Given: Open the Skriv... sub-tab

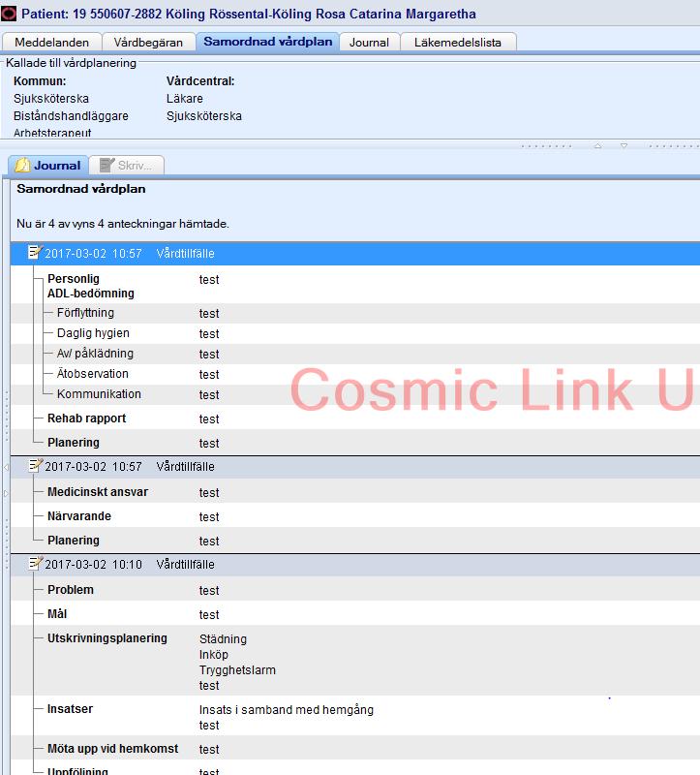Looking at the screenshot, I should click(127, 165).
